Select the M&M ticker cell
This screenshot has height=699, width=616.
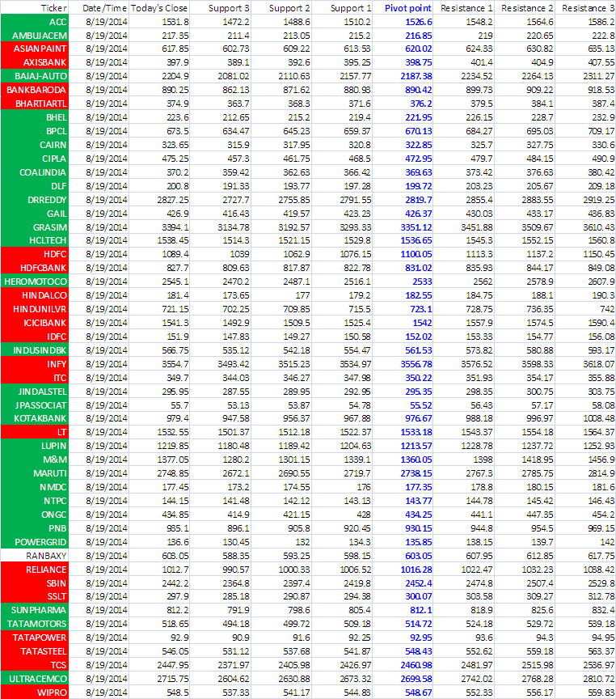tap(35, 460)
